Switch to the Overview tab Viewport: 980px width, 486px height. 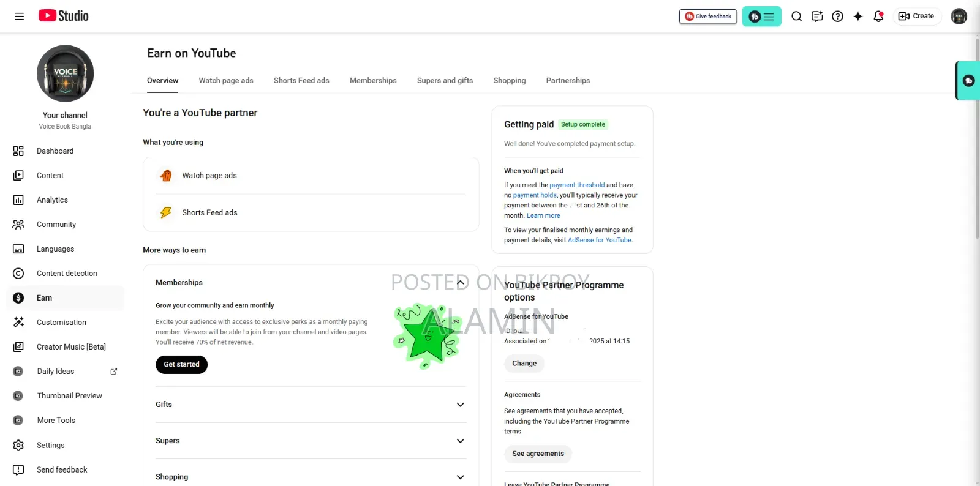click(x=162, y=81)
